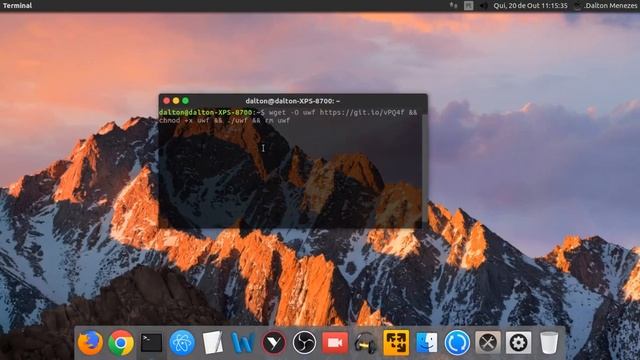Open Google Chrome from the dock
The width and height of the screenshot is (640, 360).
pos(121,342)
